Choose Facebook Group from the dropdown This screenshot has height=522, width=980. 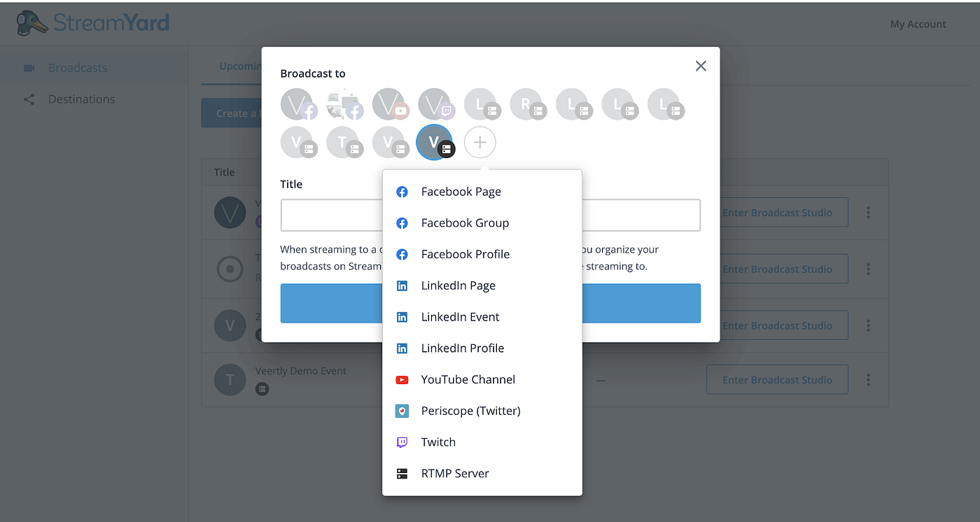(482, 223)
